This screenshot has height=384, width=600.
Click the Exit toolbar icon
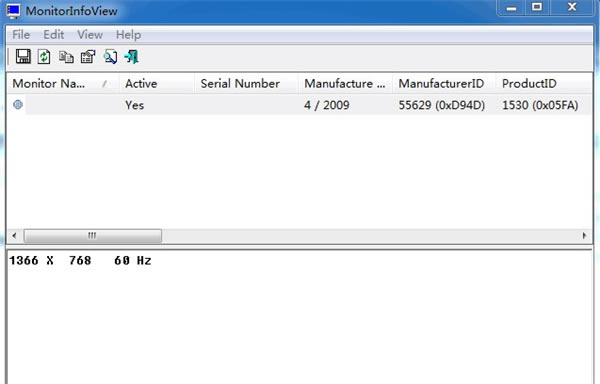(x=132, y=57)
